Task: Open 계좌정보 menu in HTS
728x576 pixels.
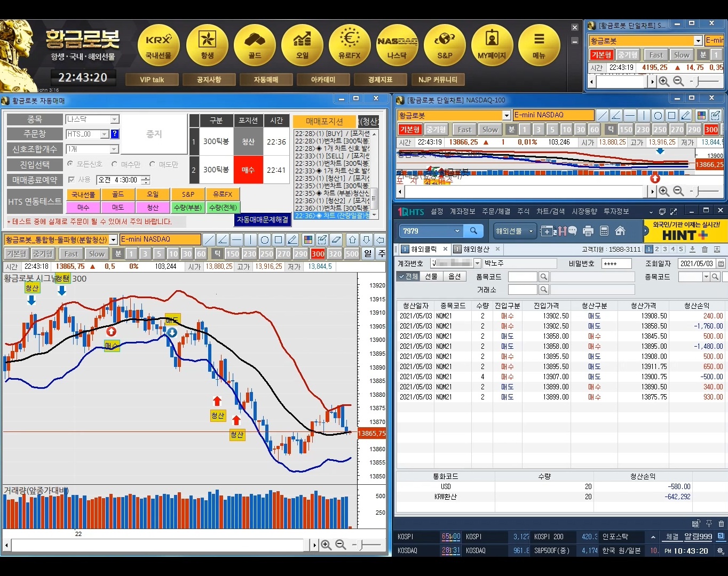Action: coord(462,211)
